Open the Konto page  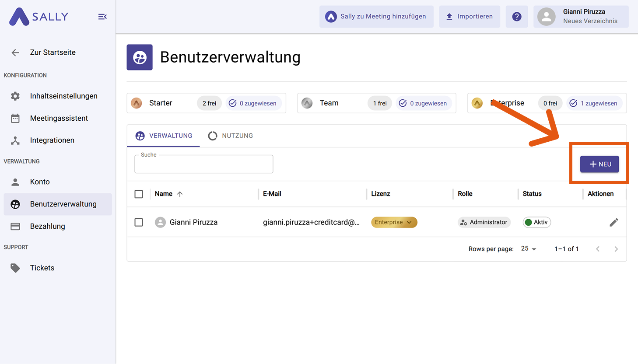tap(58, 182)
